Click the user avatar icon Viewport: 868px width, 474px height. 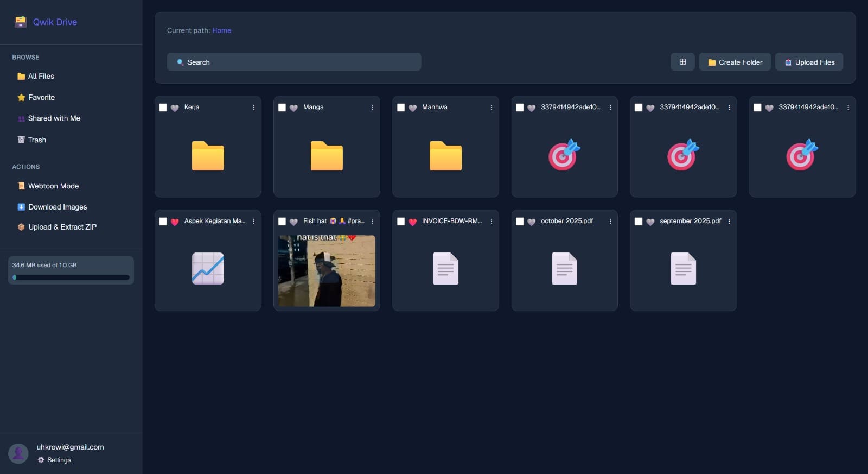[18, 453]
